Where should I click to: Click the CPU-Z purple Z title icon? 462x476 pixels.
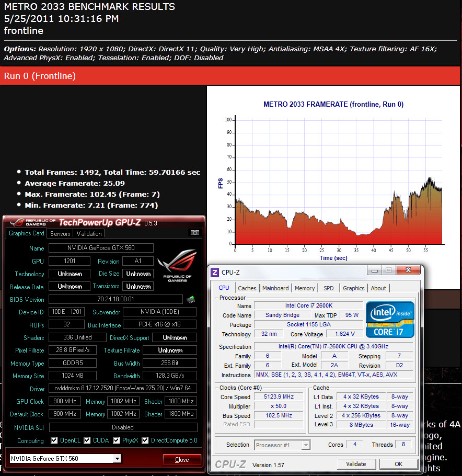[x=214, y=273]
